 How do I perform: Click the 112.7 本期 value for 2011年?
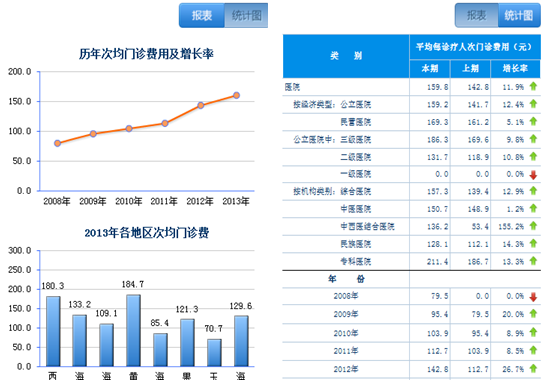[x=438, y=351]
